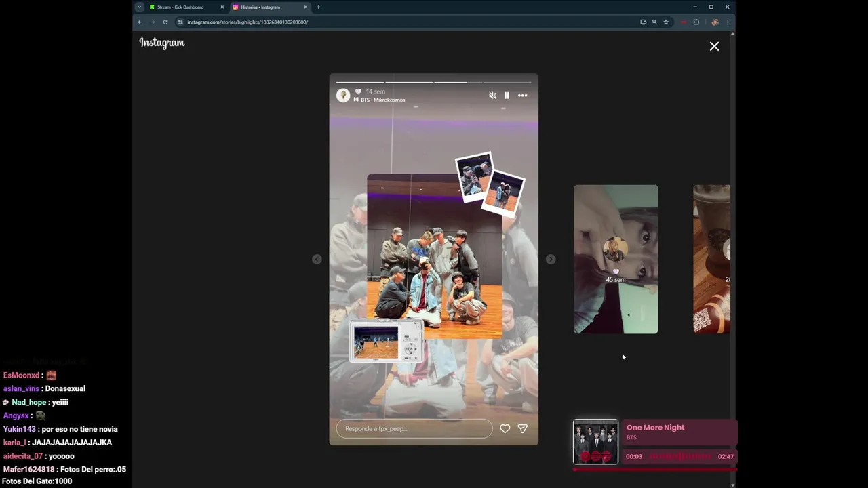
Task: Open a new browser tab
Action: point(319,7)
